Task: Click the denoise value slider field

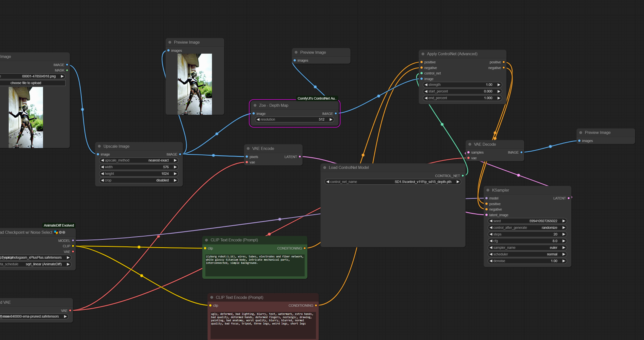Action: coord(527,261)
